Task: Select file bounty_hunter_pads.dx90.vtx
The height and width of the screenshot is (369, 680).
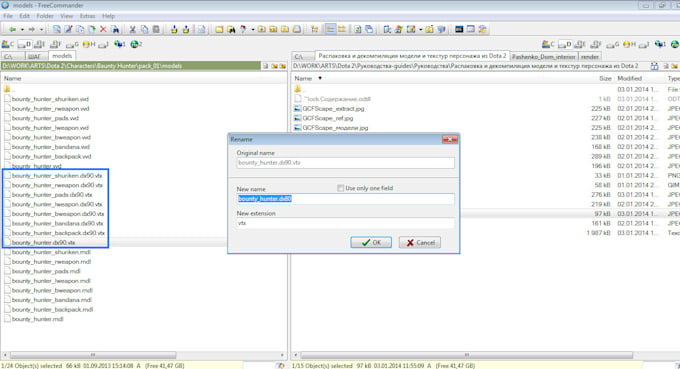Action: (52, 195)
